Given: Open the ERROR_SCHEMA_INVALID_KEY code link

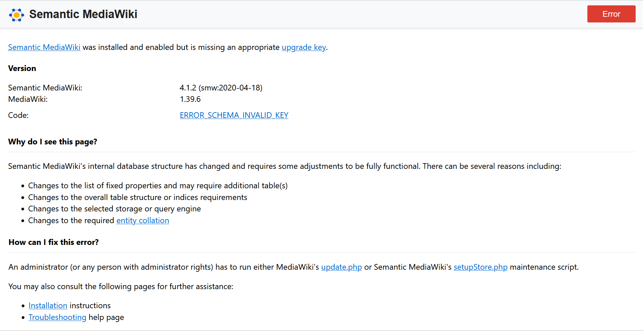Looking at the screenshot, I should 234,115.
